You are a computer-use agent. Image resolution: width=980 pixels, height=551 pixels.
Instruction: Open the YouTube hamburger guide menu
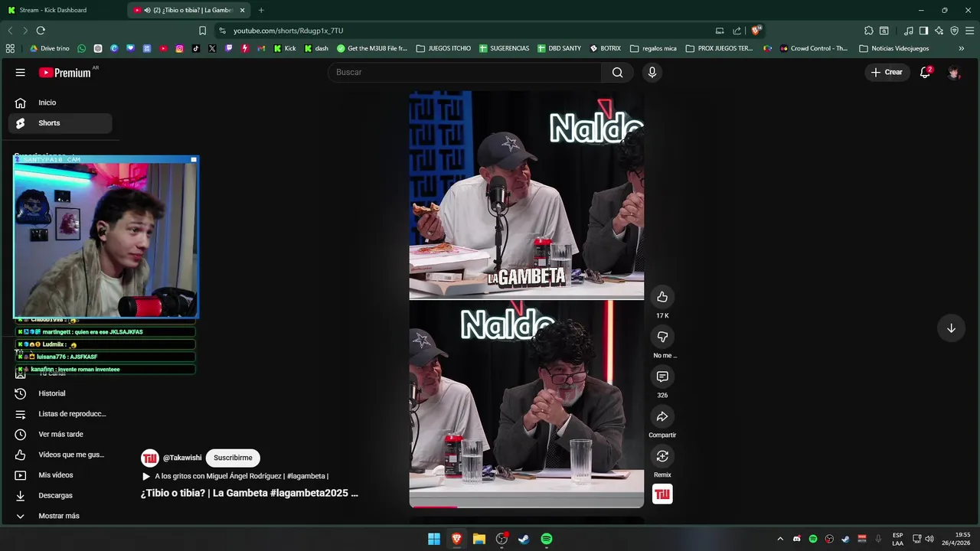pos(21,72)
